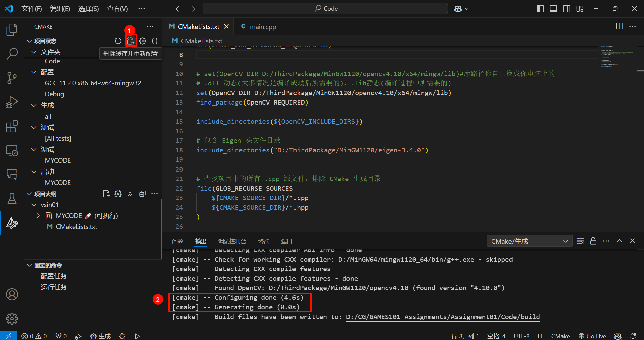This screenshot has height=340, width=644.
Task: Open Run and Debug view
Action: tap(12, 102)
